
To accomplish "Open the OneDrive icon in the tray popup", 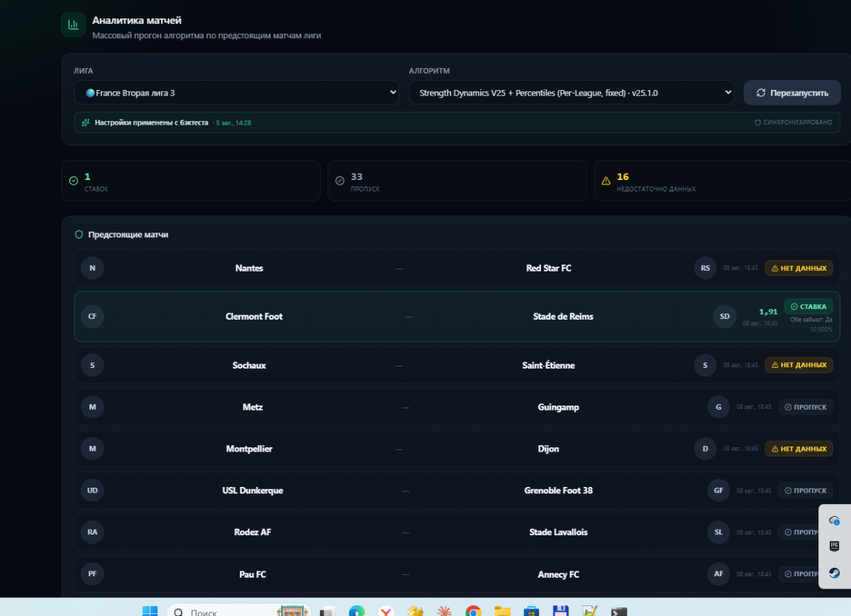I will [835, 521].
